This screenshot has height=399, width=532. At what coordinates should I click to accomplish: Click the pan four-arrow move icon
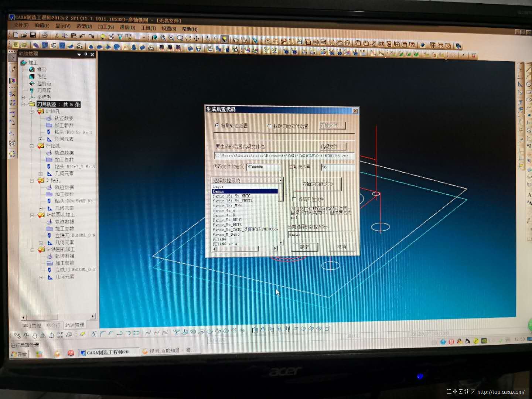tap(197, 38)
